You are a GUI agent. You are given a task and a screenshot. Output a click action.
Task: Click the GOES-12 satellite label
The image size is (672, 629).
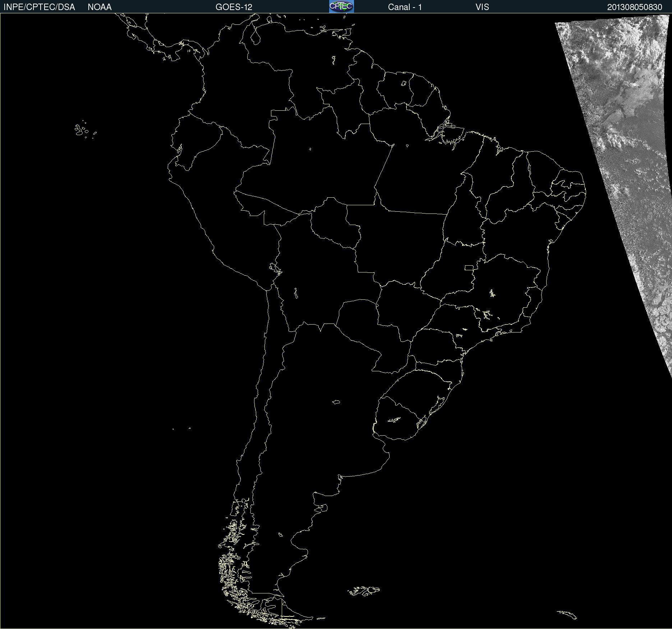(x=234, y=7)
